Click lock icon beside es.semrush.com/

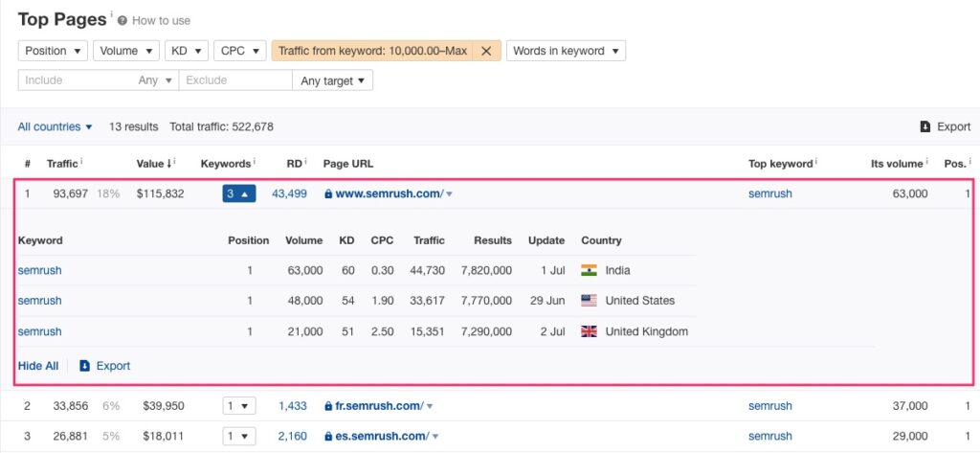(x=328, y=436)
